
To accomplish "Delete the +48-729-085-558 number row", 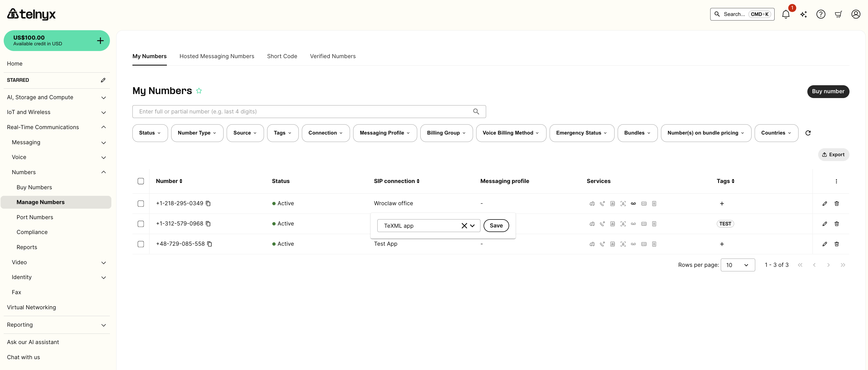I will tap(836, 244).
